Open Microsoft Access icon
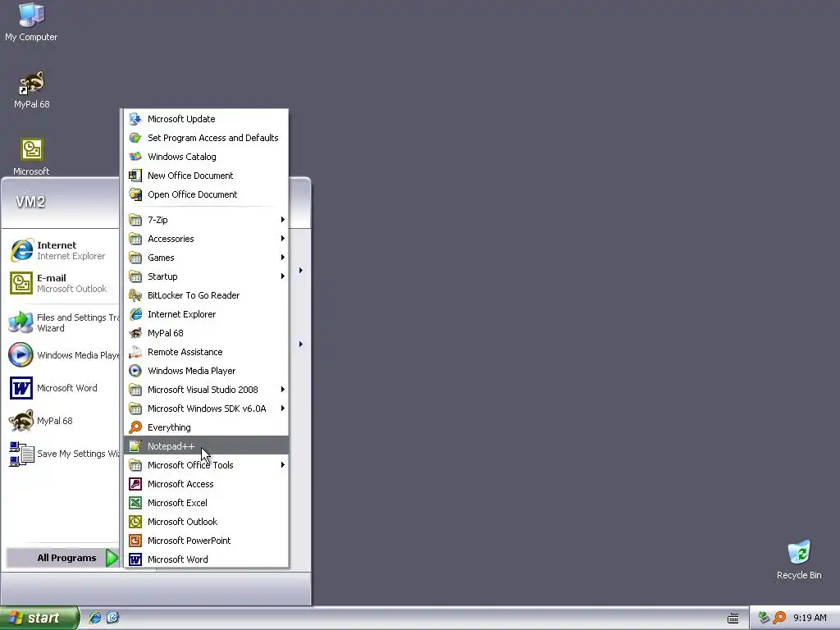Viewport: 840px width, 630px height. pos(135,484)
